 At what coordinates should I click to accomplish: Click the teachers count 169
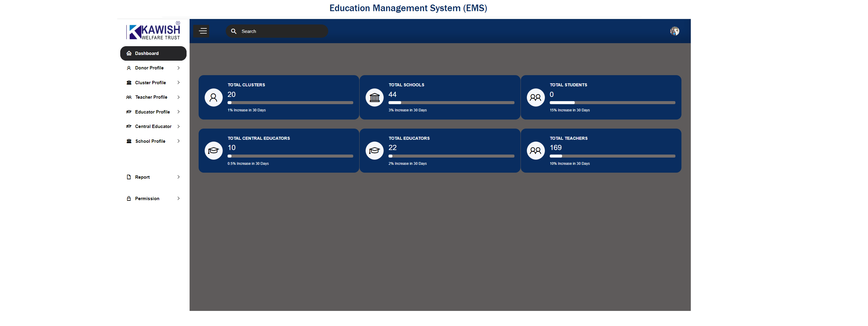[556, 148]
